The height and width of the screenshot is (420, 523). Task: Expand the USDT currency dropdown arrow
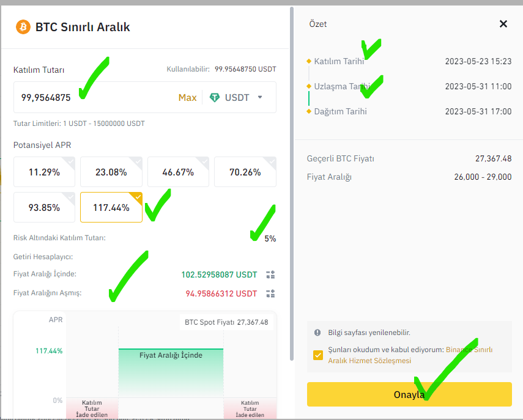[x=260, y=97]
